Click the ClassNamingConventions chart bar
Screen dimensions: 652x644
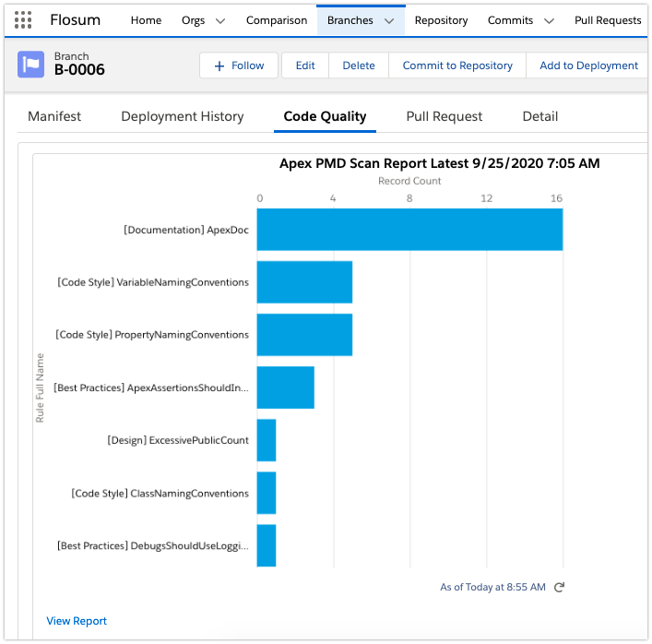coord(267,493)
